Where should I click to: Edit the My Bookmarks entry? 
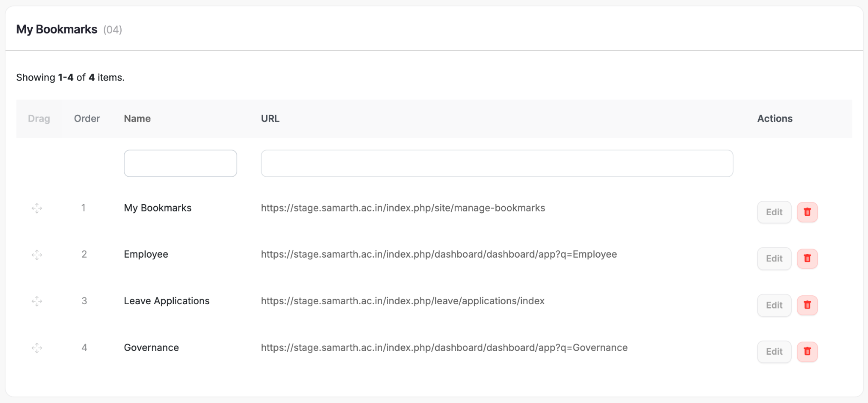[x=774, y=212]
